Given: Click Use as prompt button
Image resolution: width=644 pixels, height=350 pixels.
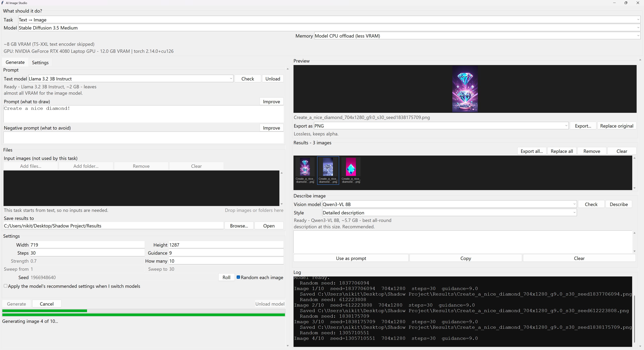Looking at the screenshot, I should (x=351, y=258).
